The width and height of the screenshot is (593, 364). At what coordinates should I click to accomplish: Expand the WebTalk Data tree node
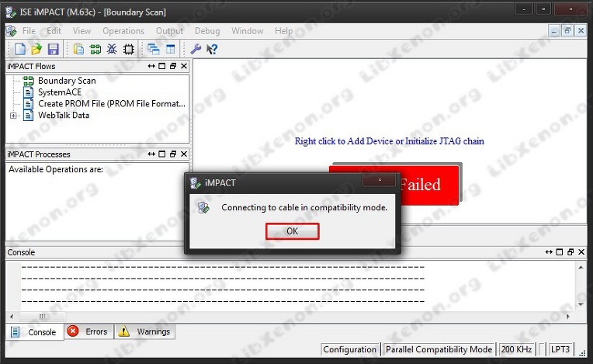[x=13, y=116]
